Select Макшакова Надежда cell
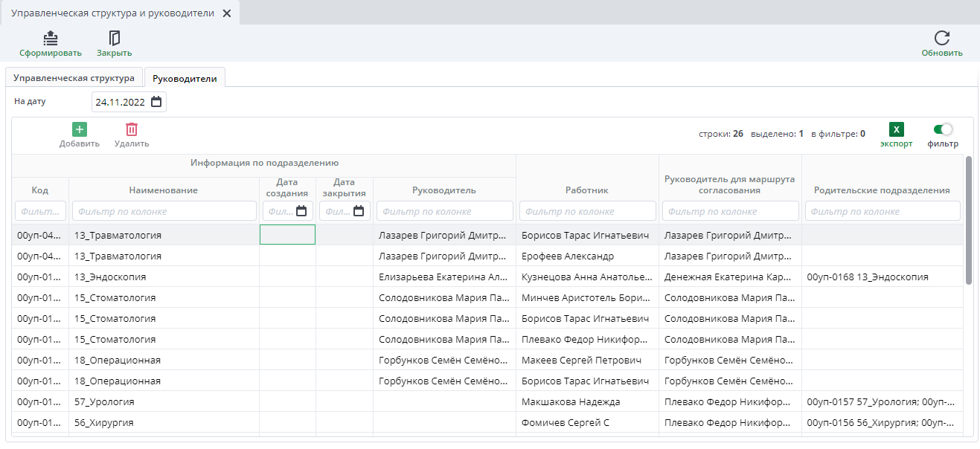The height and width of the screenshot is (449, 980). 587,401
